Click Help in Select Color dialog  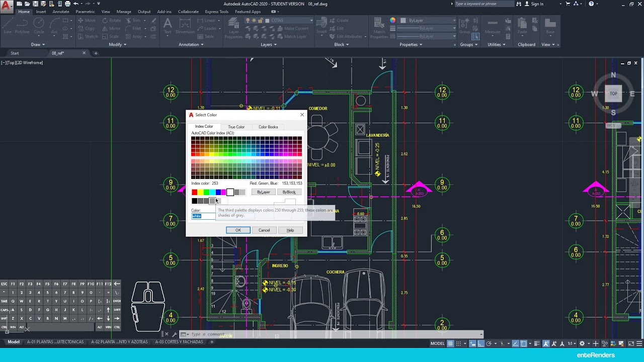click(x=290, y=230)
